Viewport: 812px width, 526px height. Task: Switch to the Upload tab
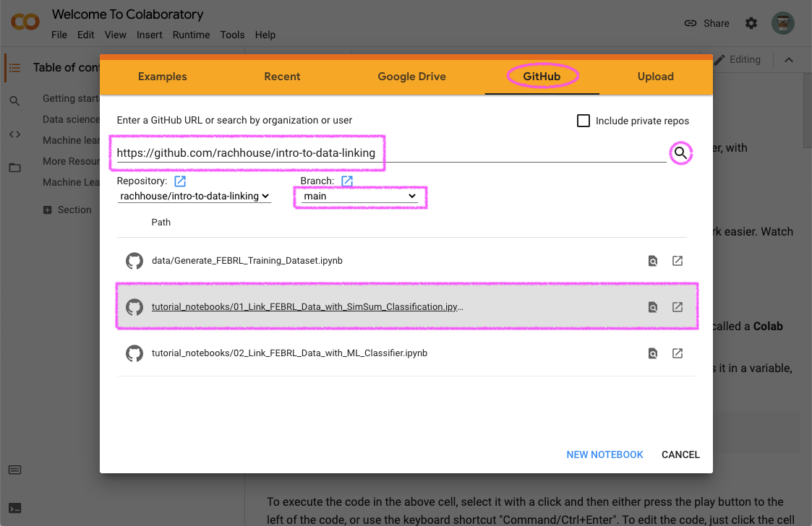tap(656, 77)
